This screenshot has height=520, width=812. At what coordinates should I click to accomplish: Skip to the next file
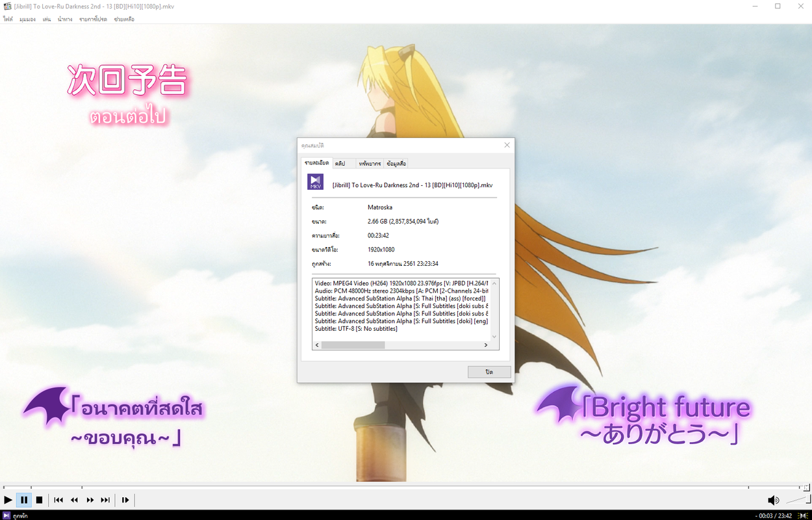(x=105, y=500)
